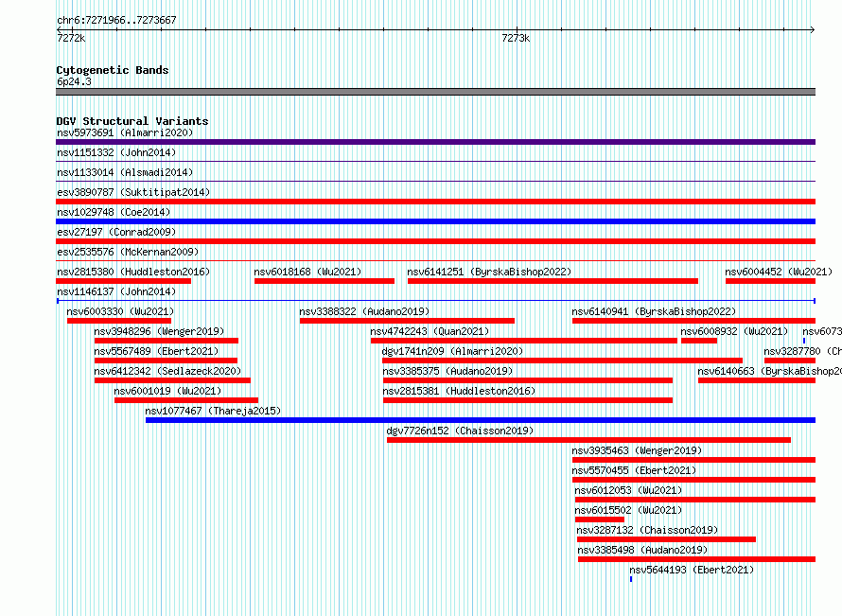Select esv2535576 (McKernan2009) label
Image resolution: width=842 pixels, height=616 pixels.
[x=128, y=252]
